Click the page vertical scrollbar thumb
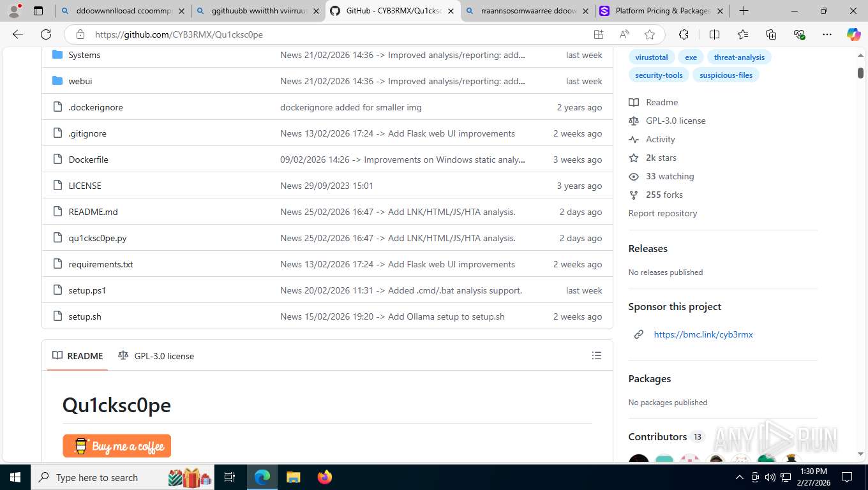The height and width of the screenshot is (490, 868). click(x=860, y=73)
